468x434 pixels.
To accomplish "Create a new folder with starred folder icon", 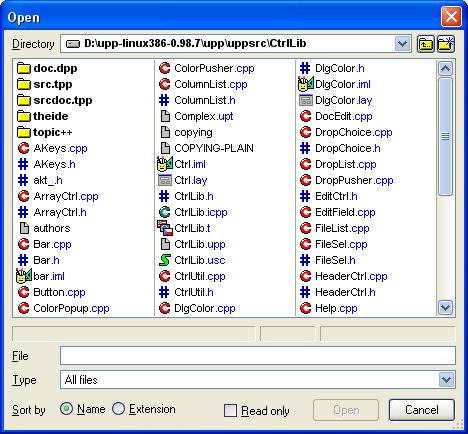I will point(446,44).
